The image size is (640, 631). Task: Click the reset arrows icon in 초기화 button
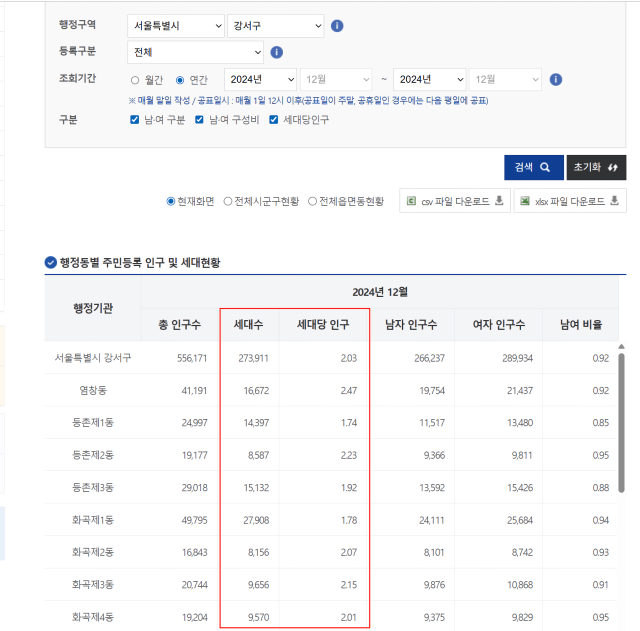[x=612, y=167]
